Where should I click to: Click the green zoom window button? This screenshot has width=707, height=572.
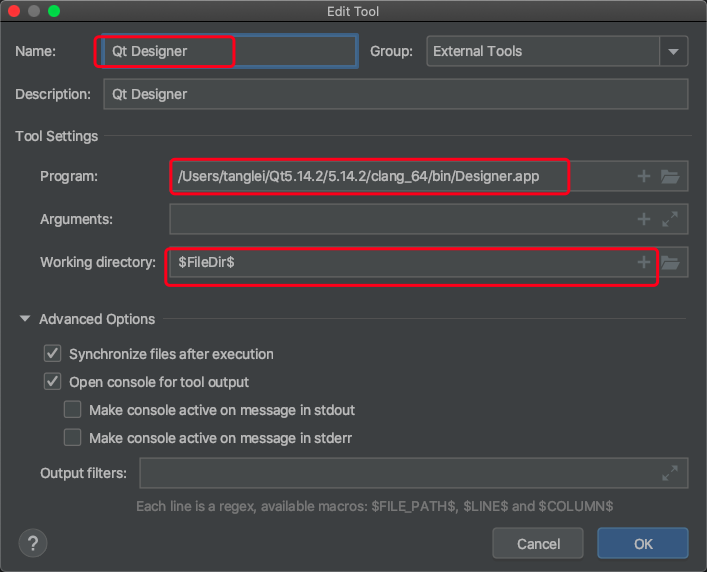click(54, 11)
